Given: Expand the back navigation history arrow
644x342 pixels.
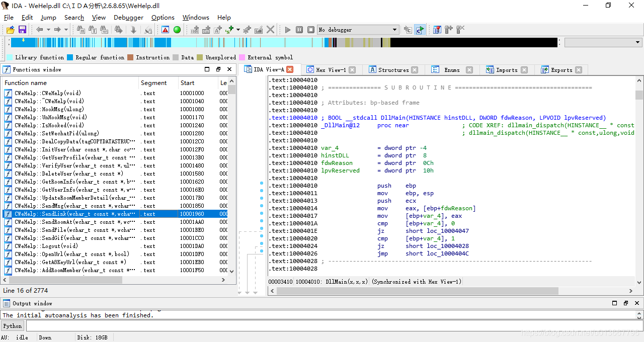Looking at the screenshot, I should point(48,30).
